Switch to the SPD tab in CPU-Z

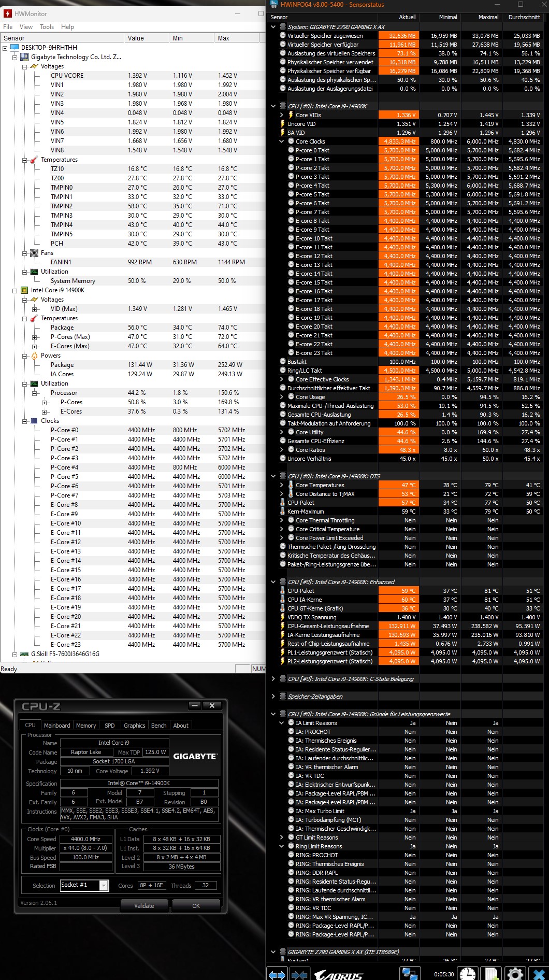(x=110, y=726)
